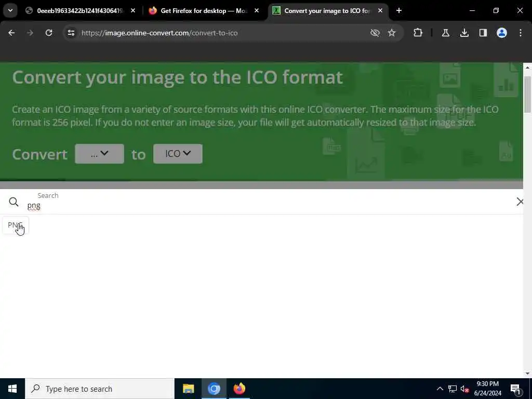532x399 pixels.
Task: View site information icon in address bar
Action: point(71,33)
